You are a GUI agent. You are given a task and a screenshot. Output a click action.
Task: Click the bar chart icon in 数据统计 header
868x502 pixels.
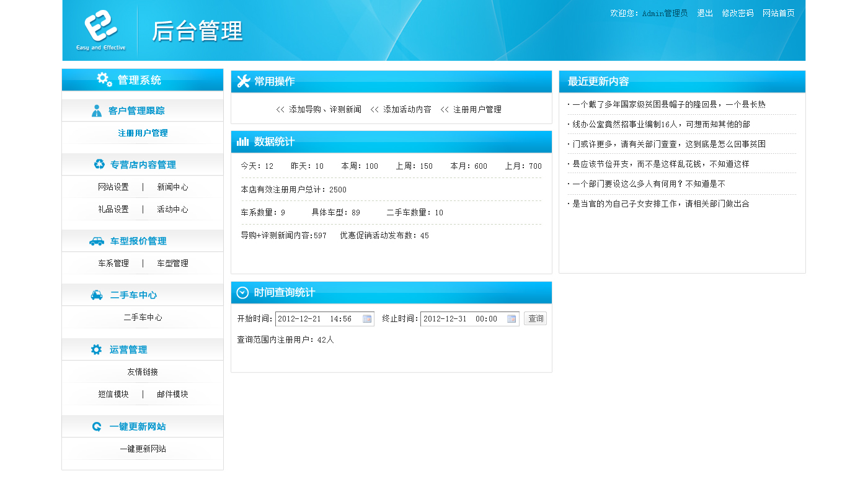tap(243, 141)
